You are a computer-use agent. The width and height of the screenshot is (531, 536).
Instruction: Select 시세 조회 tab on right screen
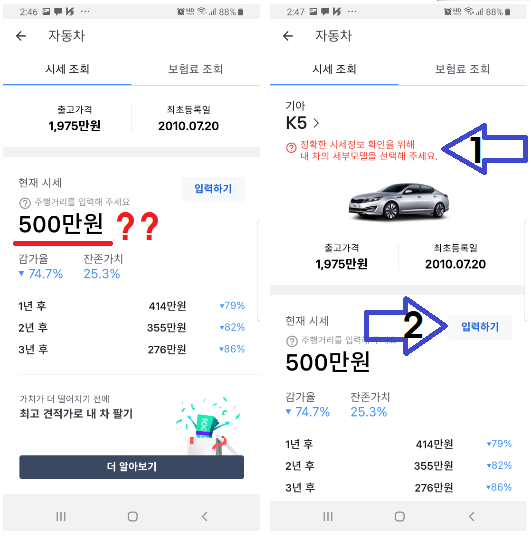(x=334, y=69)
